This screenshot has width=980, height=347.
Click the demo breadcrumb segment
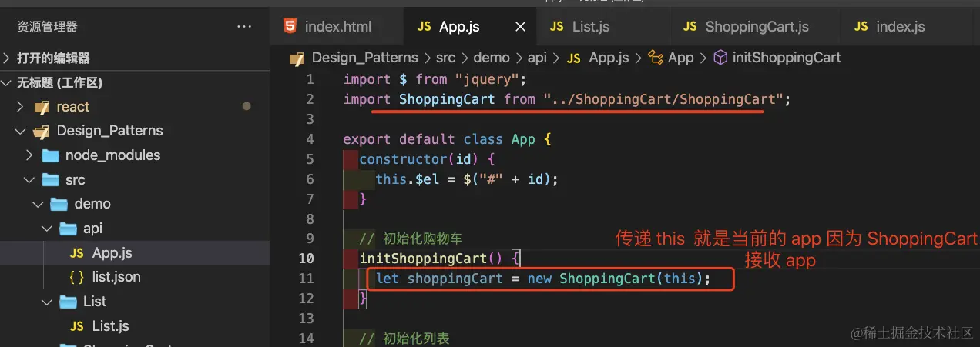tap(492, 58)
